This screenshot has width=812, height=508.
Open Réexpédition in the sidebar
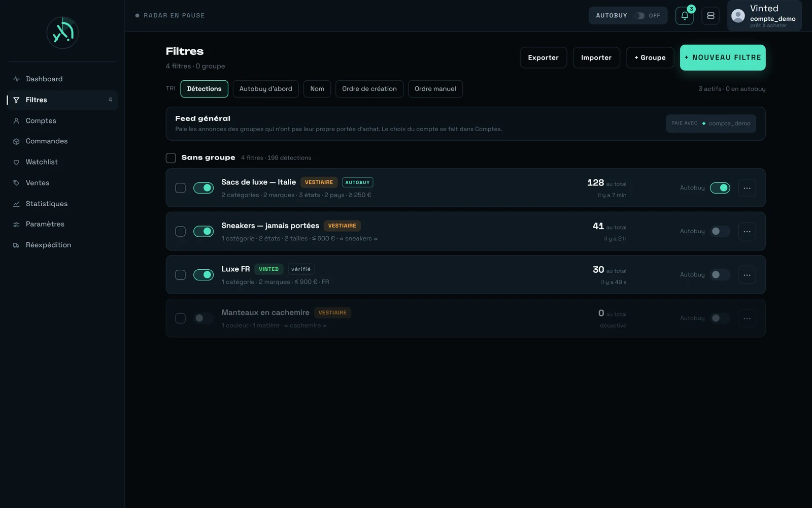[62, 245]
